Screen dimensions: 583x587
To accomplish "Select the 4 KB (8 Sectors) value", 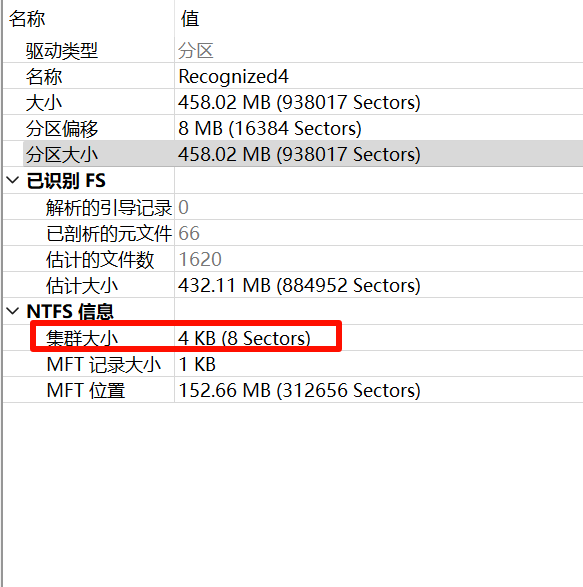I will click(x=244, y=338).
